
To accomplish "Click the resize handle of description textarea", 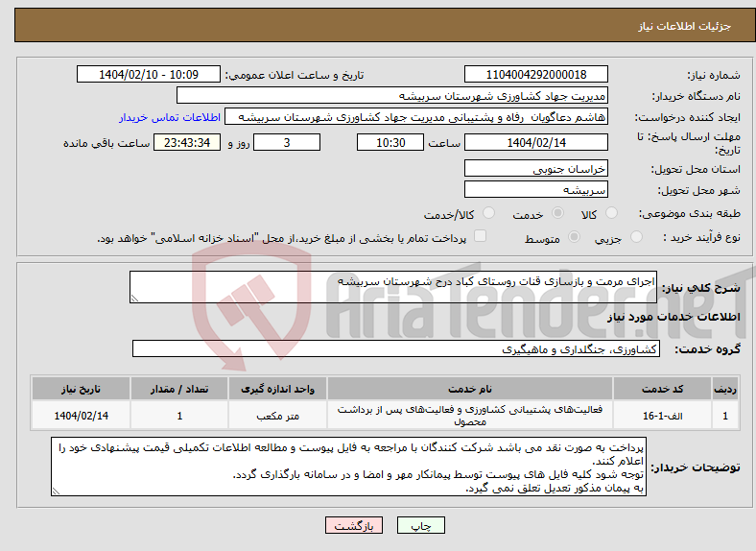I will click(x=134, y=299).
